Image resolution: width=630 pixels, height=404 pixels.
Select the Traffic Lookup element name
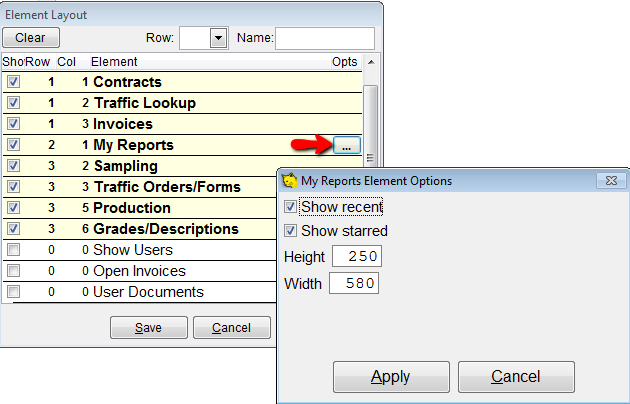click(x=145, y=103)
